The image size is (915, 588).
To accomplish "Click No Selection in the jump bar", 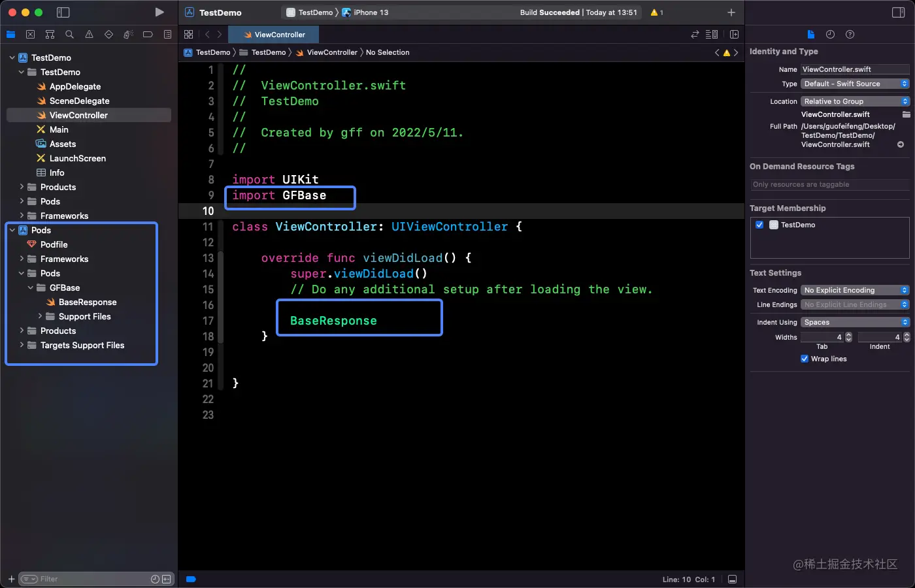I will tap(388, 52).
